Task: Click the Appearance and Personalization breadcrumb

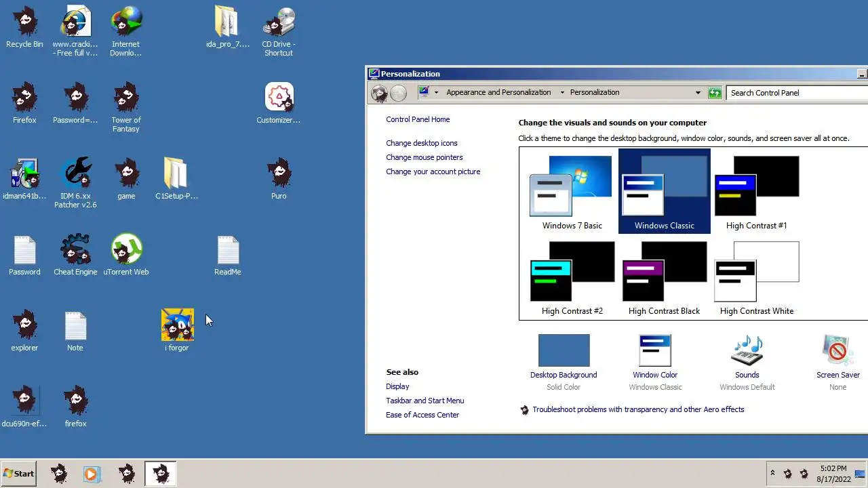Action: [498, 93]
